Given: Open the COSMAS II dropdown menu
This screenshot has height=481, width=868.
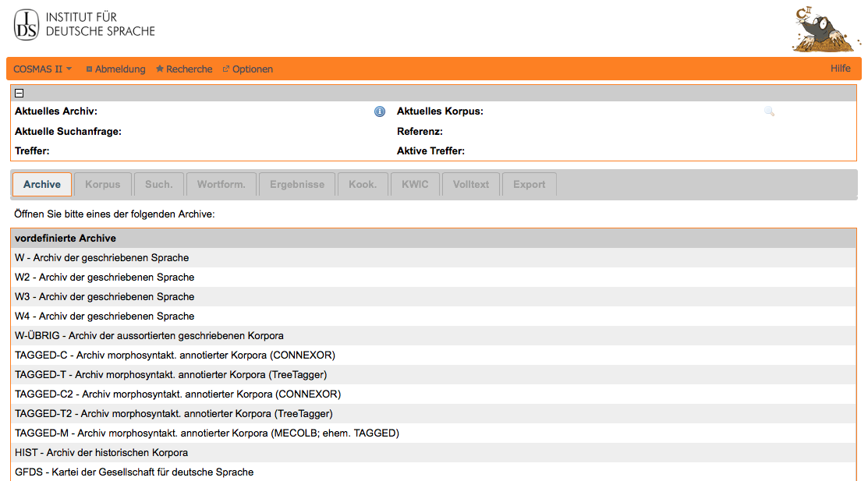Looking at the screenshot, I should point(43,69).
